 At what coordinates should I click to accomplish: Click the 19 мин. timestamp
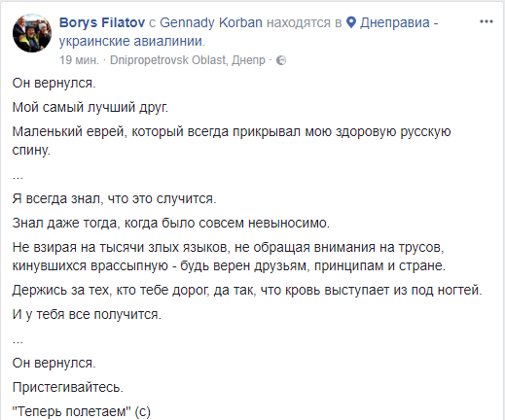79,60
